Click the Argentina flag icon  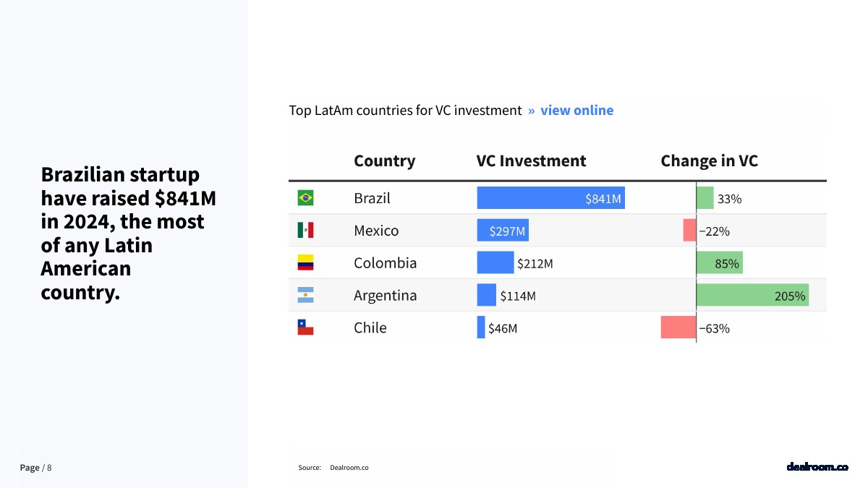(x=305, y=295)
